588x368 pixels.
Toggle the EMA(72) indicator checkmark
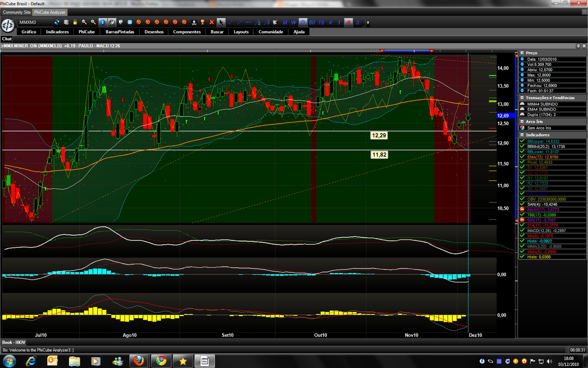tap(522, 157)
